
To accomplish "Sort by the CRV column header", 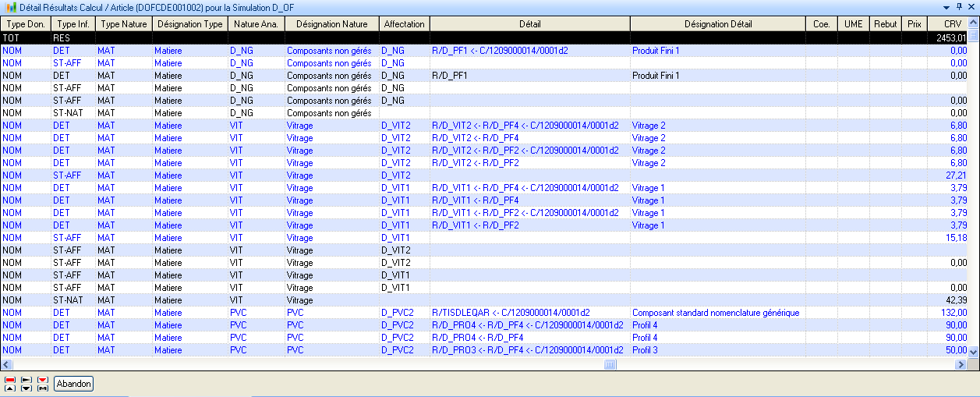I will click(952, 24).
